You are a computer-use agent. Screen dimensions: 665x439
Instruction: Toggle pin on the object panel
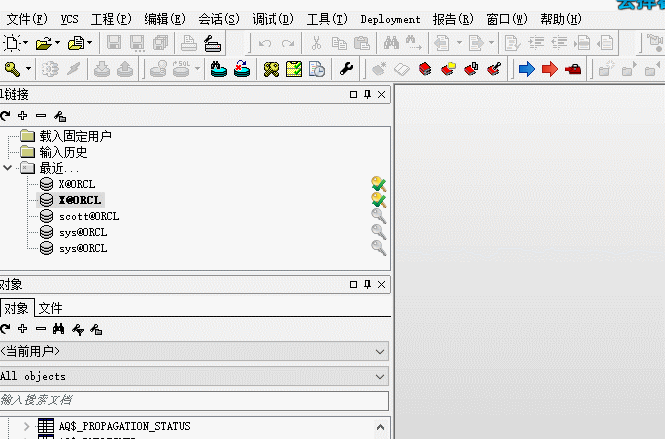(x=367, y=284)
